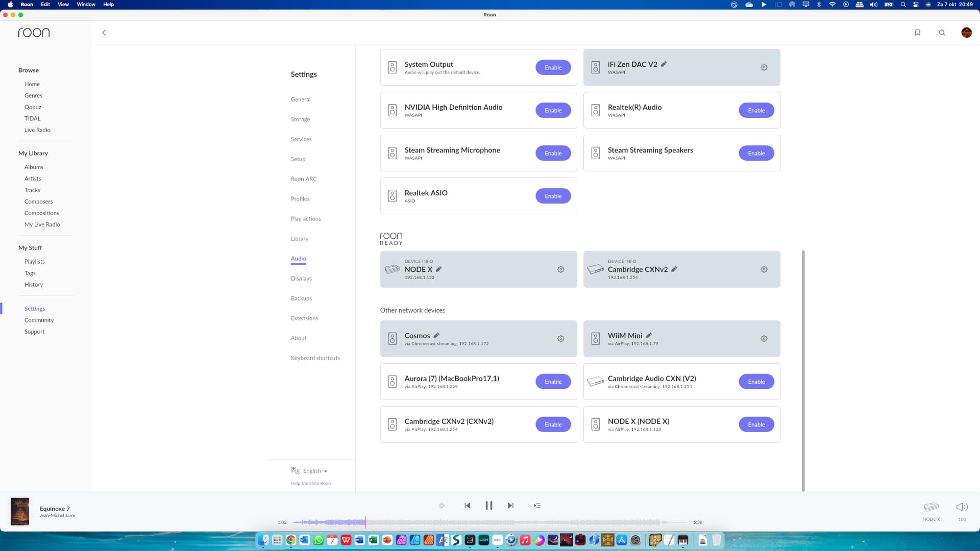The image size is (980, 551).
Task: Click the Equinoxe 7 album thumbnail
Action: pyautogui.click(x=20, y=511)
